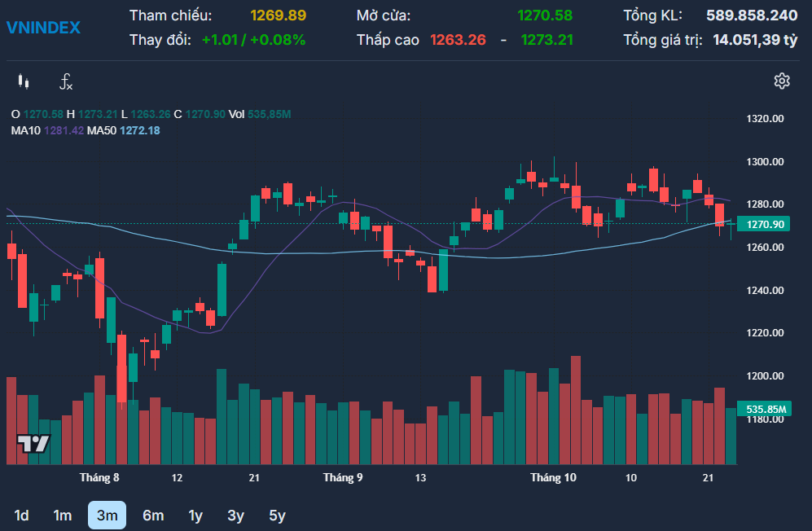The height and width of the screenshot is (531, 812).
Task: Click the TradingView logo on chart
Action: (33, 444)
